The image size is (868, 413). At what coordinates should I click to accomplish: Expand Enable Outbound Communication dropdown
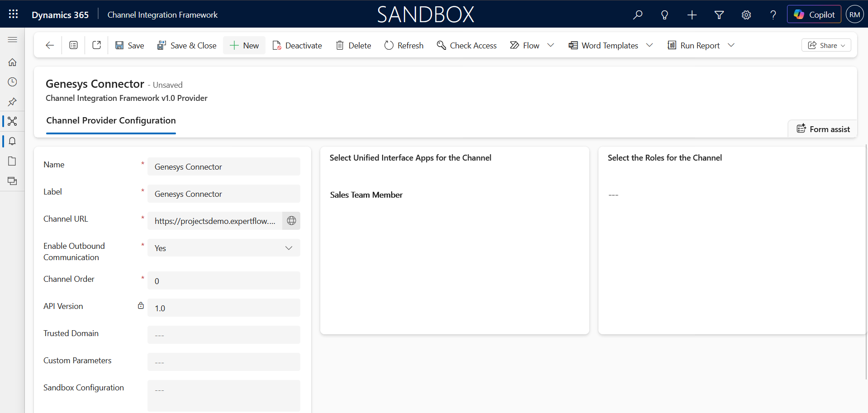[289, 248]
